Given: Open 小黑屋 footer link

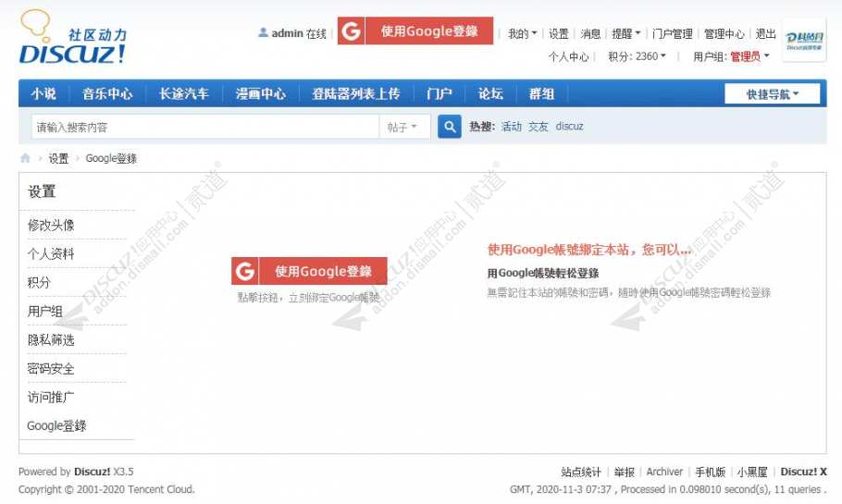Looking at the screenshot, I should pos(751,472).
